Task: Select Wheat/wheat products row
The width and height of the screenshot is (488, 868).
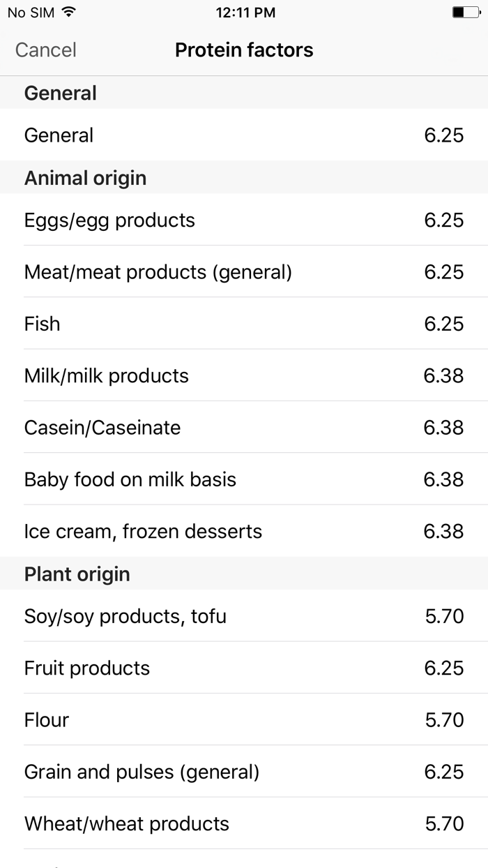Action: click(244, 823)
